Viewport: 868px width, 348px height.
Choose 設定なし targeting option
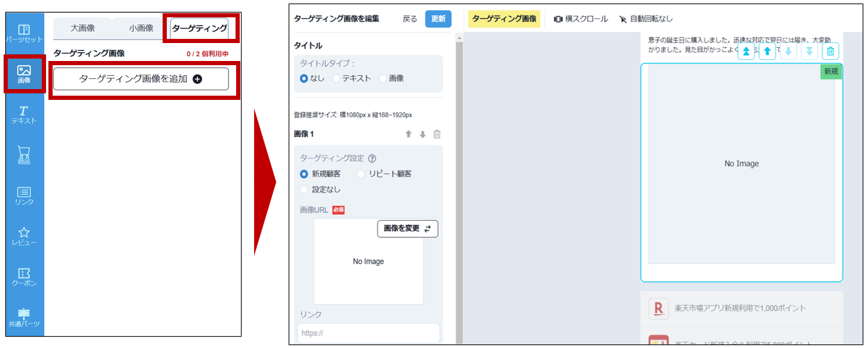tap(304, 190)
